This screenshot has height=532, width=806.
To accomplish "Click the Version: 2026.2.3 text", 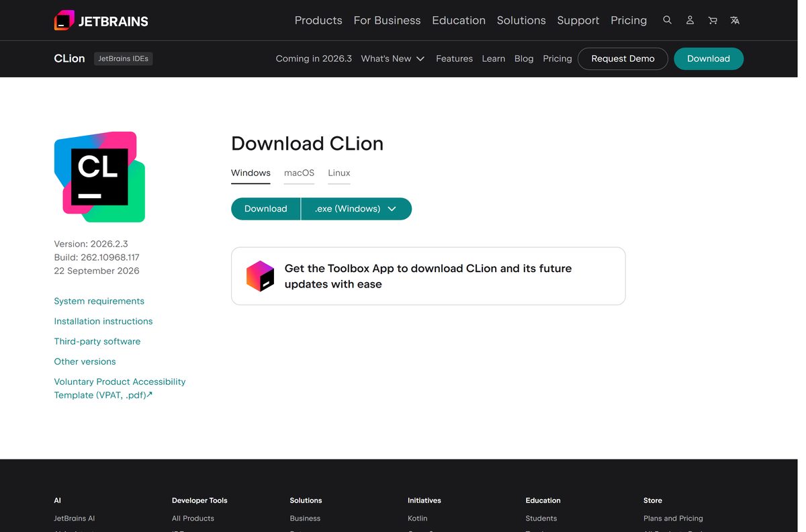I will 91,244.
